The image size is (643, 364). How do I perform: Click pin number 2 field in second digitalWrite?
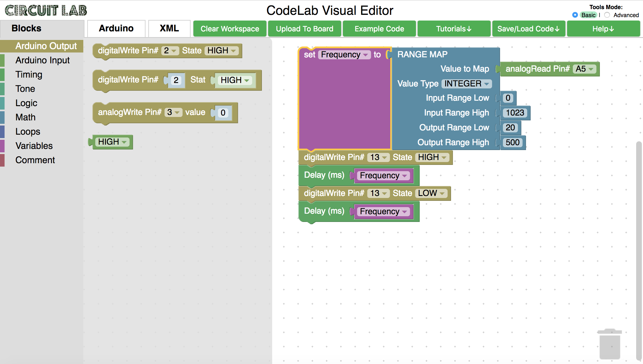pos(176,80)
